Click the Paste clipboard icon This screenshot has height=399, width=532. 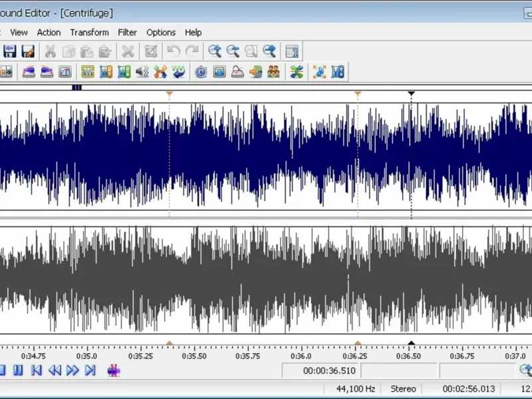[86, 51]
